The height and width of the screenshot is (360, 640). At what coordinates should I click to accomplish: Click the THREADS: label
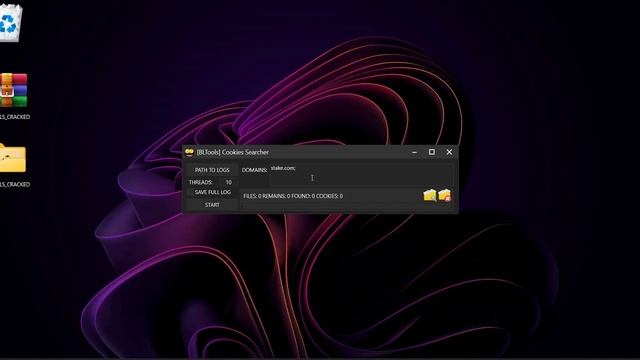[x=200, y=182]
